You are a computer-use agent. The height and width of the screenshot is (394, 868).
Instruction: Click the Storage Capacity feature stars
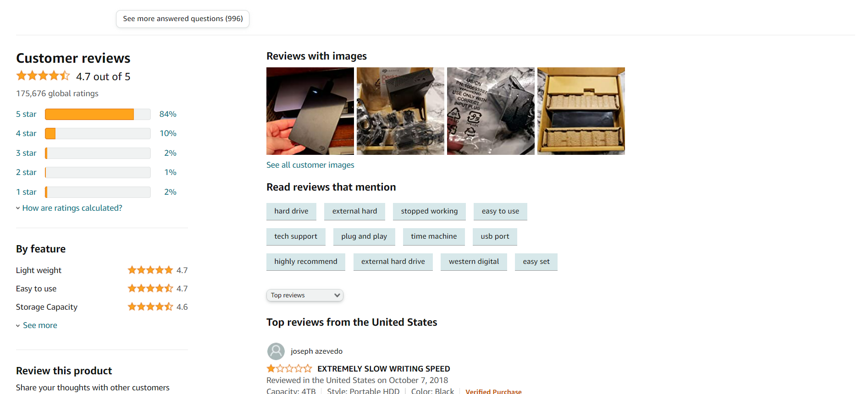pyautogui.click(x=150, y=307)
